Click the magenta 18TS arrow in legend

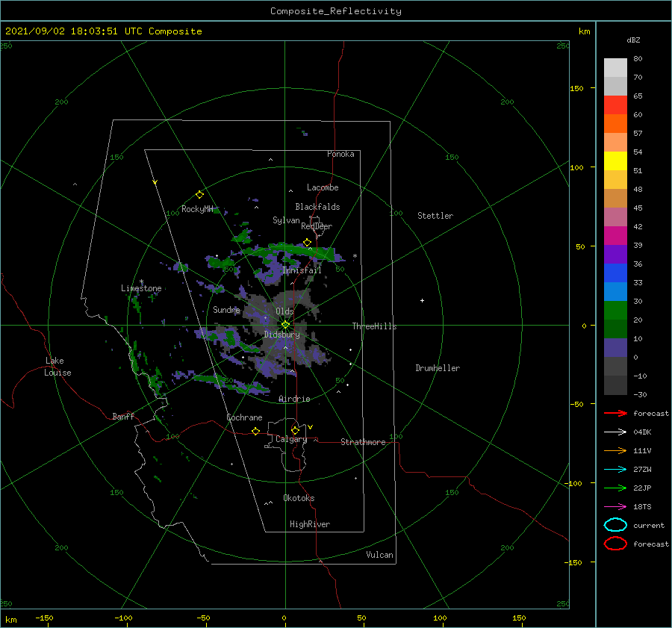tap(615, 507)
